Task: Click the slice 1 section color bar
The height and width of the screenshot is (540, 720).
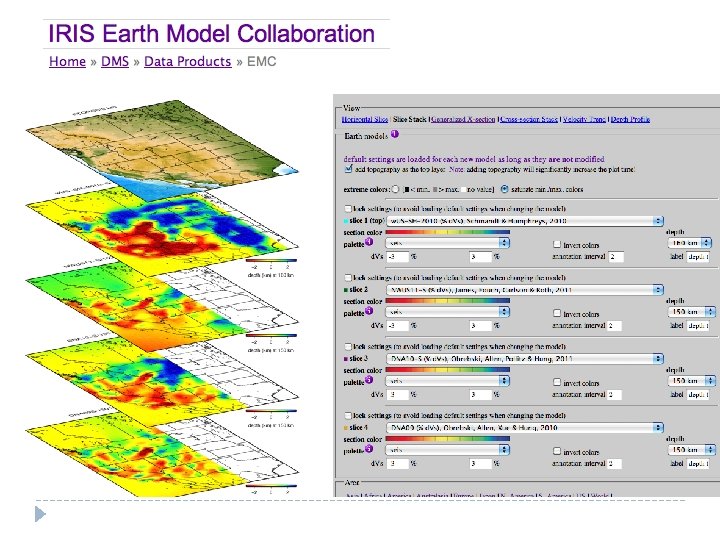Action: tap(447, 232)
